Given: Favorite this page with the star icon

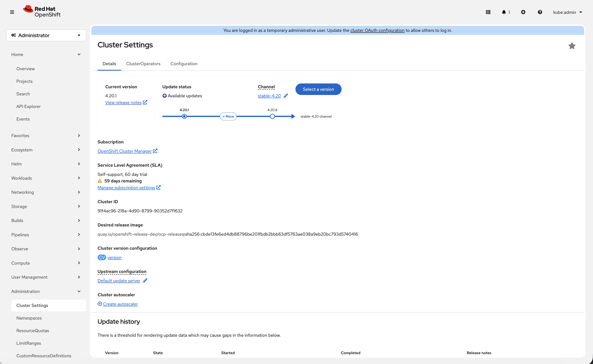Looking at the screenshot, I should [572, 46].
